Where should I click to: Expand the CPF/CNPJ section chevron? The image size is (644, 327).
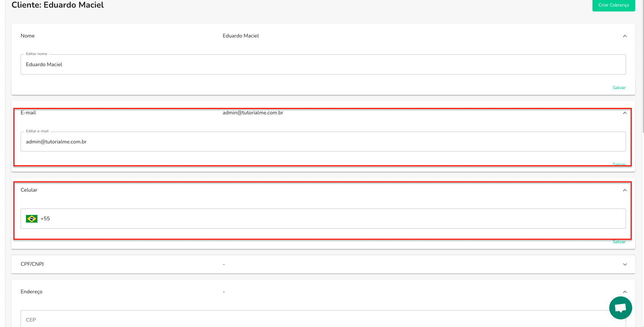[x=625, y=264]
